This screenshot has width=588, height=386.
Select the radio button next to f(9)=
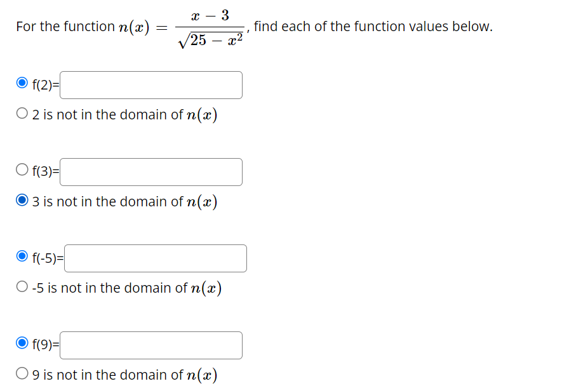pyautogui.click(x=22, y=342)
